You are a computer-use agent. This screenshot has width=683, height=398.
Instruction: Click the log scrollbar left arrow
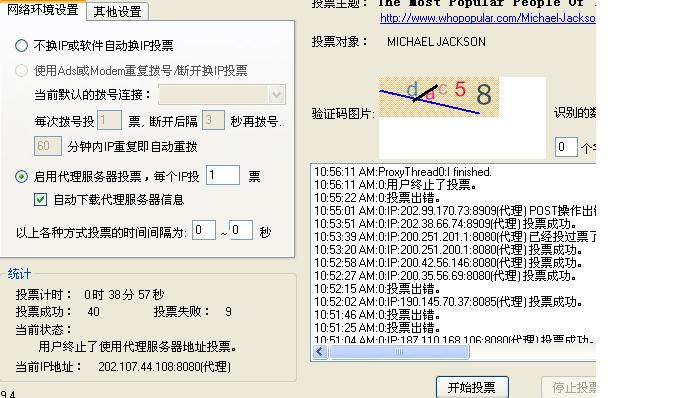[x=320, y=352]
